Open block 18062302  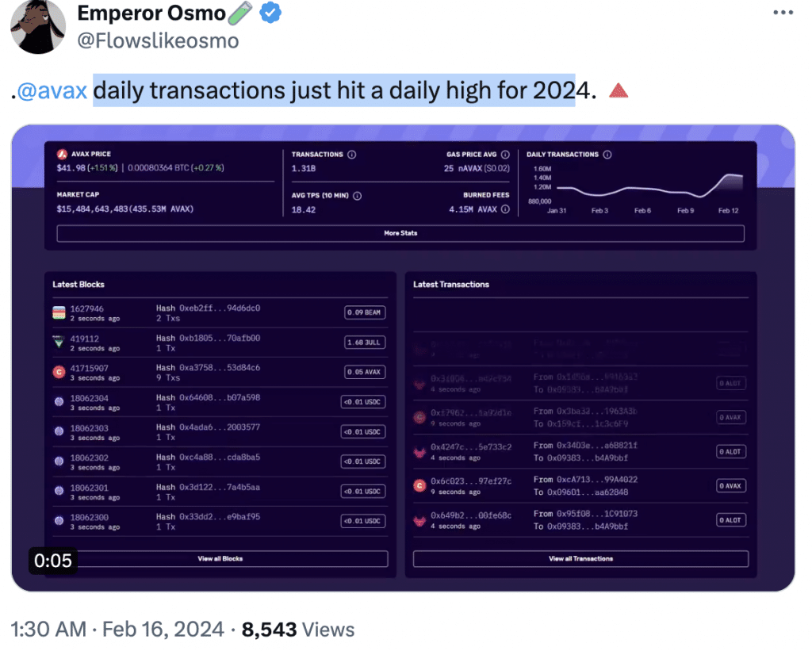89,458
